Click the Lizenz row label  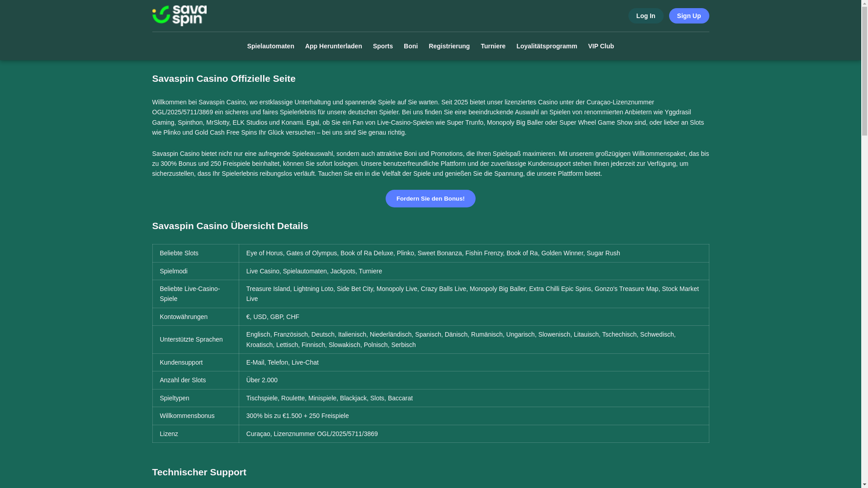pyautogui.click(x=195, y=434)
